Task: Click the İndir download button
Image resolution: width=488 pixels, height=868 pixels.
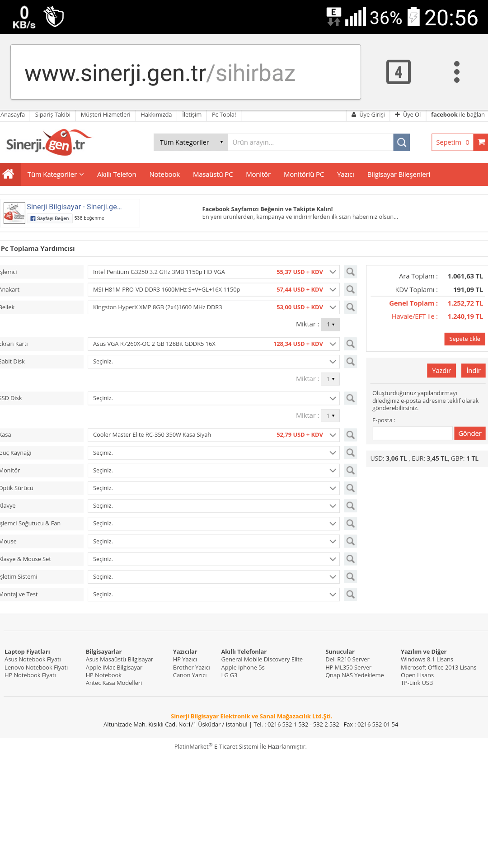Action: [x=474, y=371]
